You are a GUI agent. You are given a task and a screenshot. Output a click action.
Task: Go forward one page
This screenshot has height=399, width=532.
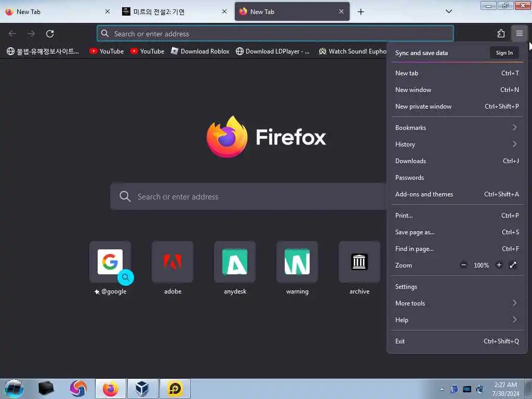[x=31, y=34]
